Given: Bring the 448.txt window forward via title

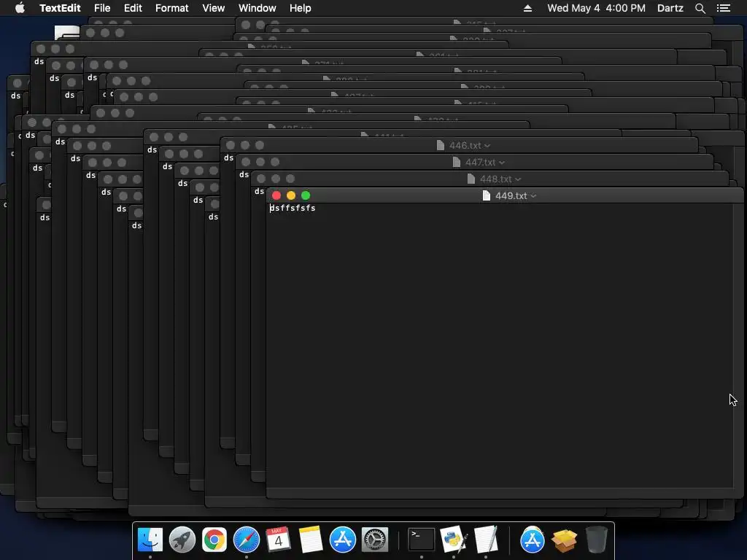Looking at the screenshot, I should [x=495, y=179].
